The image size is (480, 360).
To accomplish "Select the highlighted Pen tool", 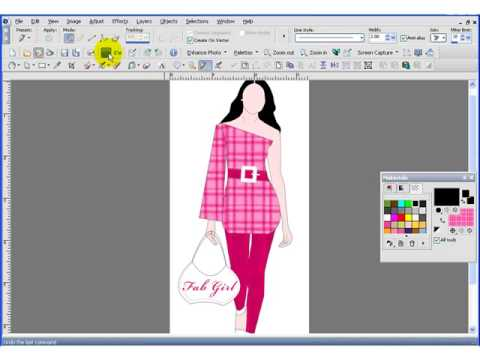I will (204, 66).
